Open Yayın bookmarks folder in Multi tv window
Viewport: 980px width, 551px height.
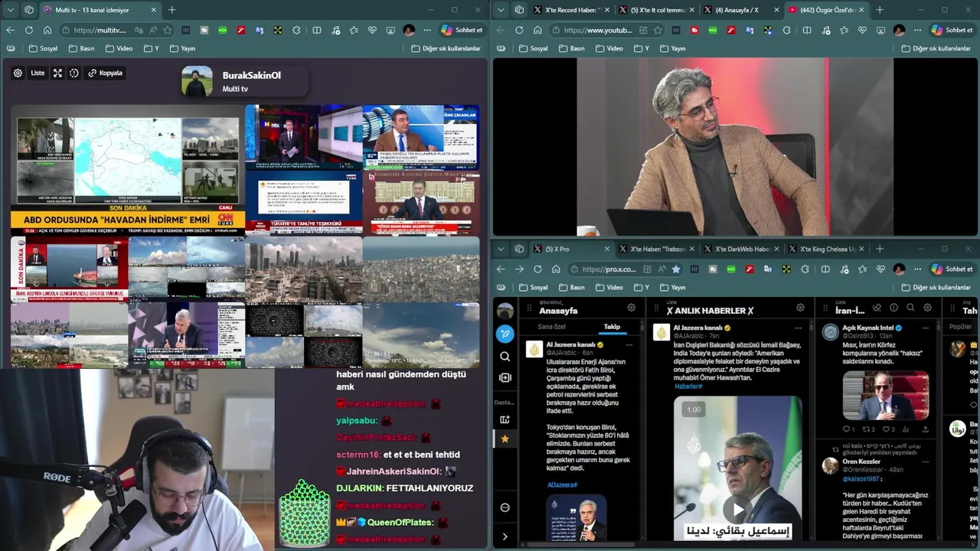(x=182, y=48)
